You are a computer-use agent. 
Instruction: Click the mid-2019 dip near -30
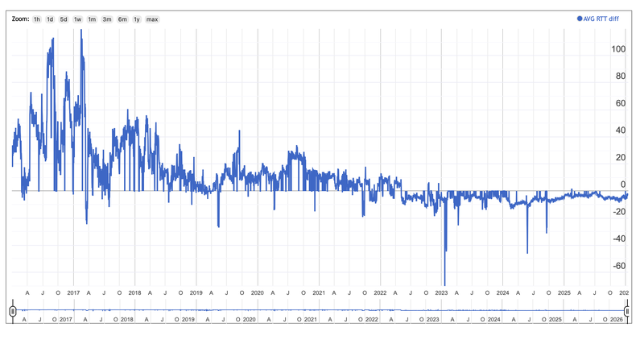point(218,223)
